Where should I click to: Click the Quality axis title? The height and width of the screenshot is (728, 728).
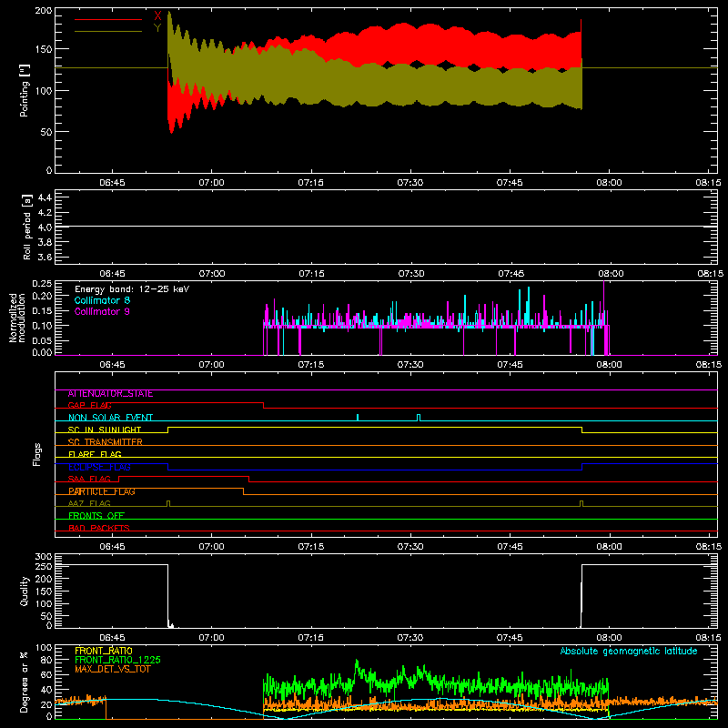click(x=25, y=591)
